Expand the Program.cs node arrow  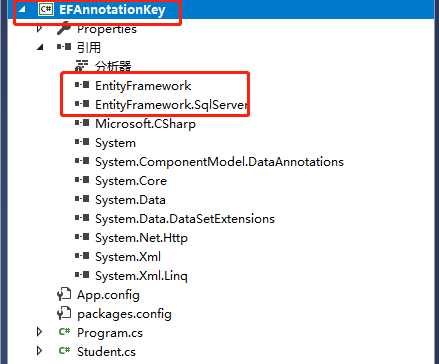tap(39, 332)
